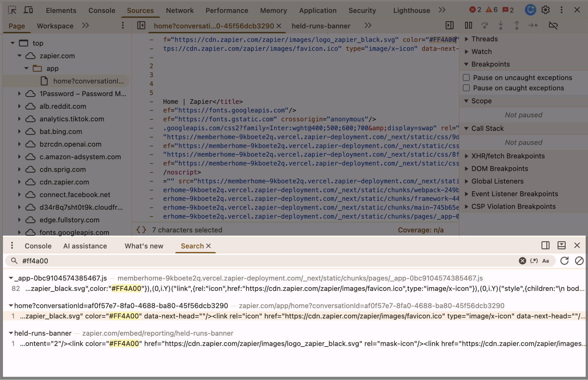Open drawer three-dot menu
Viewport: 588px width, 380px height.
point(12,246)
